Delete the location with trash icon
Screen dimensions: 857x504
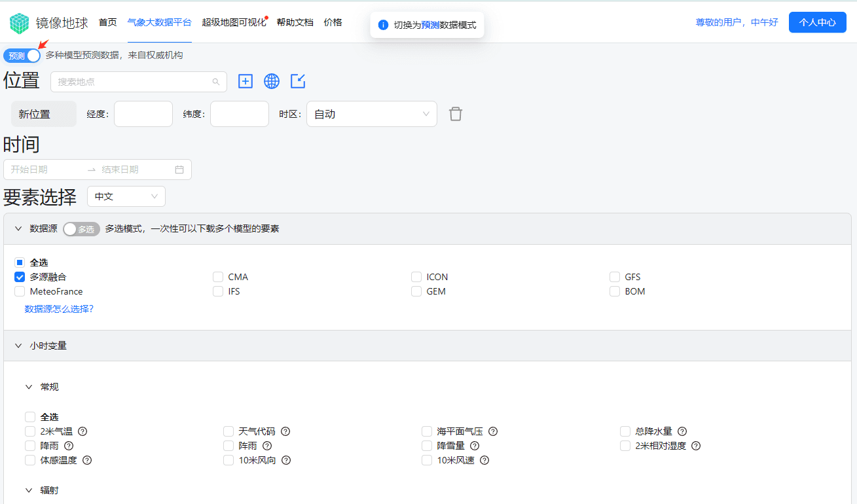tap(456, 114)
